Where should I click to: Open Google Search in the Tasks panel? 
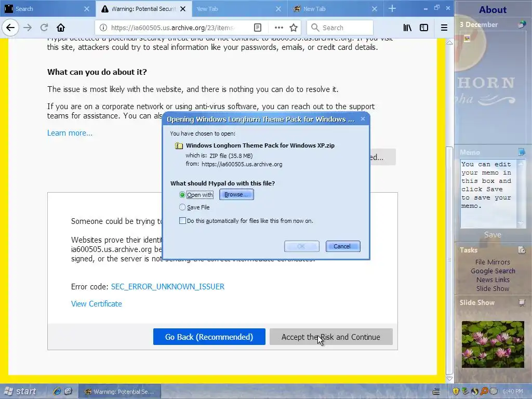[493, 271]
